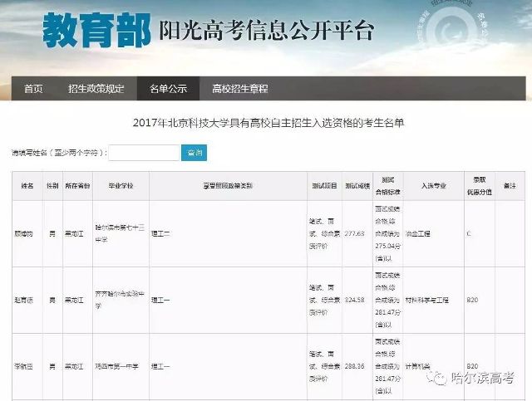
Task: Click gender 男 in the 288.36 row
Action: (52, 366)
